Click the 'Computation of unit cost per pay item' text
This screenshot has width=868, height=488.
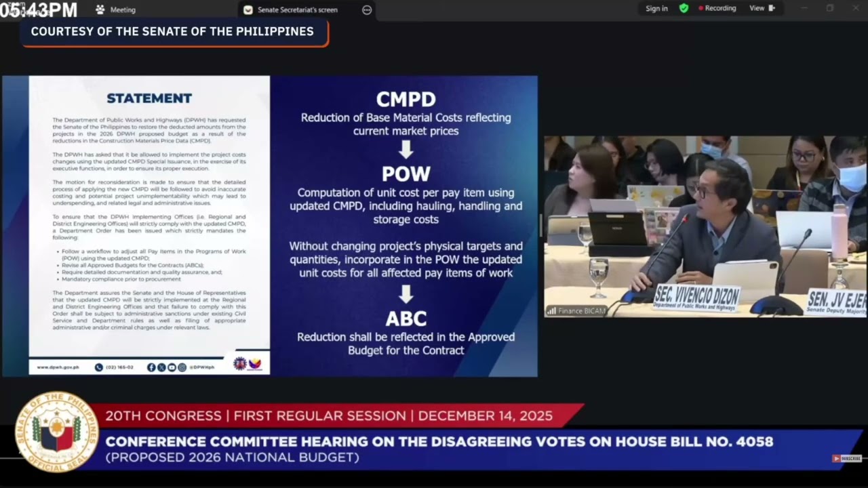tap(406, 206)
